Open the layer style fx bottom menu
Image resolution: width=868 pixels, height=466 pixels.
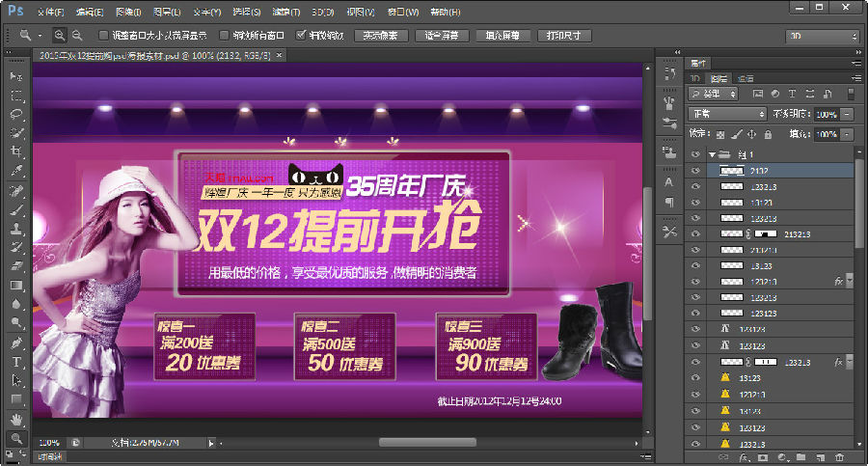744,457
